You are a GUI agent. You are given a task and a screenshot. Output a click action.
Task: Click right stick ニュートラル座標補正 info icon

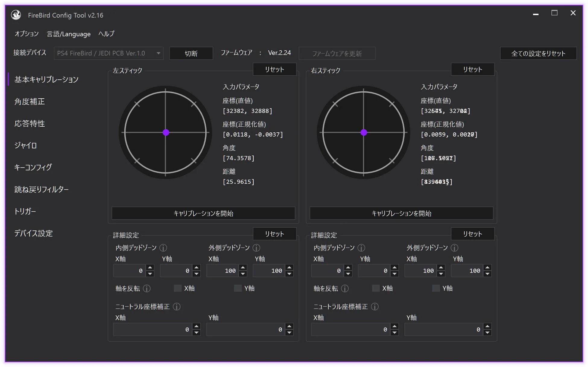[375, 307]
